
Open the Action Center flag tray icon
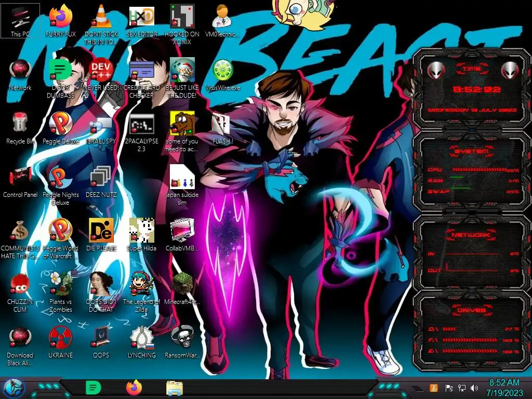(449, 388)
